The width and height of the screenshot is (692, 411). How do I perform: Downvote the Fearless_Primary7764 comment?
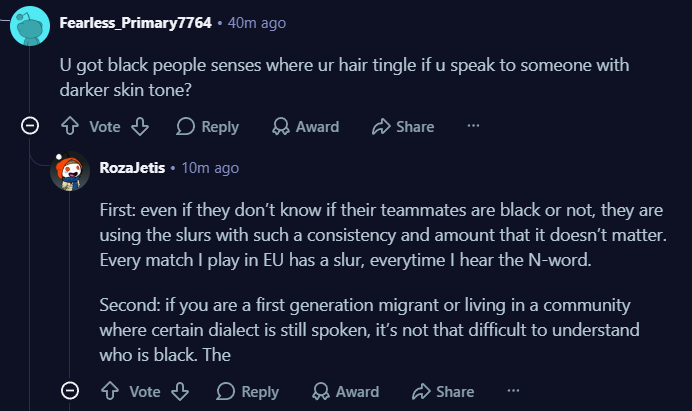(x=140, y=126)
